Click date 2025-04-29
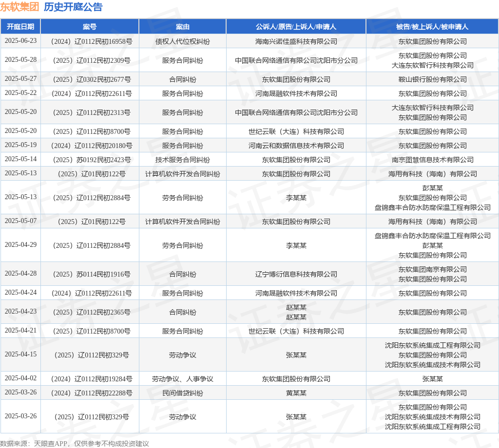This screenshot has height=448, width=499. tap(20, 245)
